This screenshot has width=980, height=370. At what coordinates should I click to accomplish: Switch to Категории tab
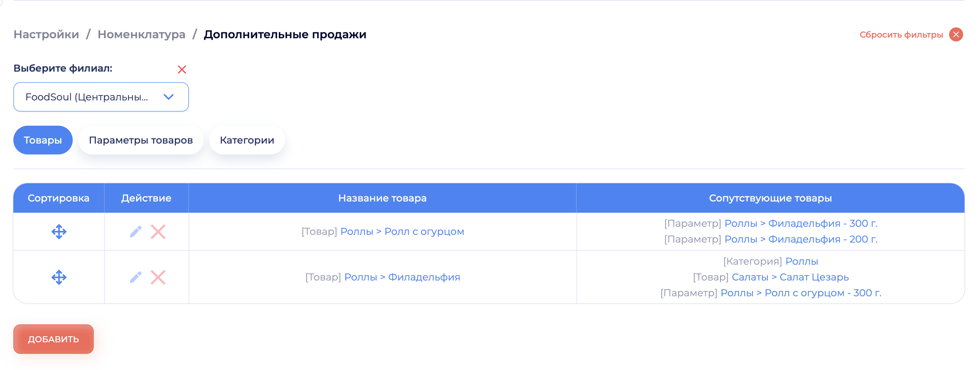[x=247, y=140]
